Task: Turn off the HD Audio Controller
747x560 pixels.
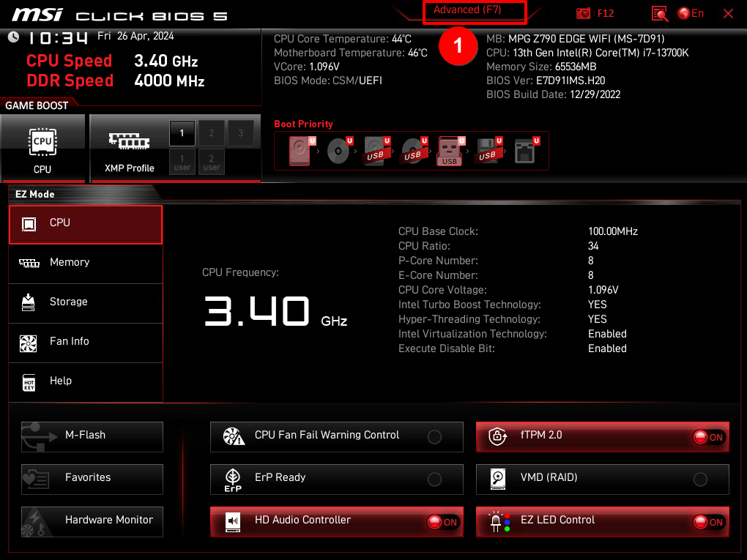Action: tap(442, 522)
